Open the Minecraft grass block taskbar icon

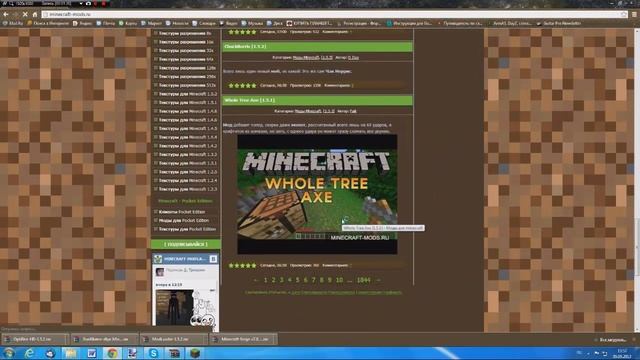point(195,353)
